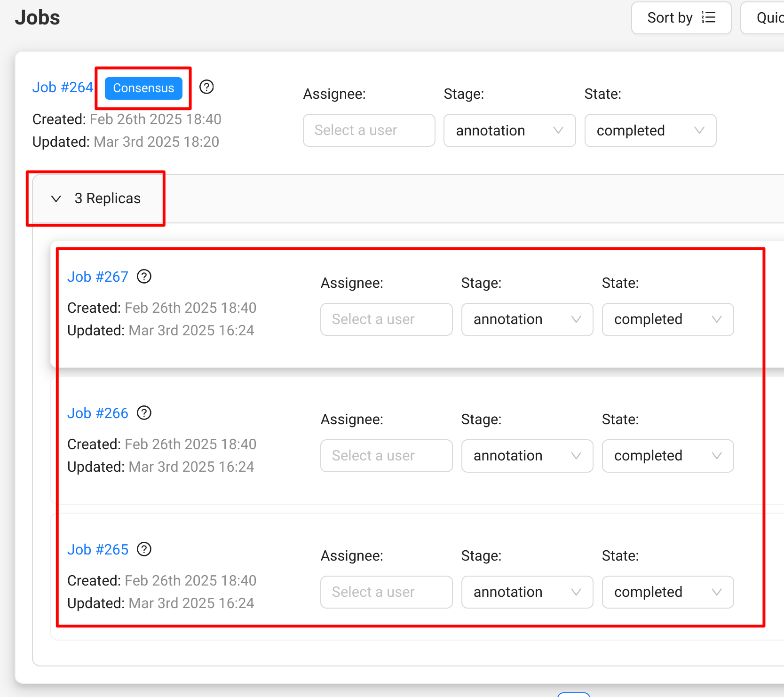Screen dimensions: 784x697
Task: Open Job #264 link
Action: pos(63,87)
